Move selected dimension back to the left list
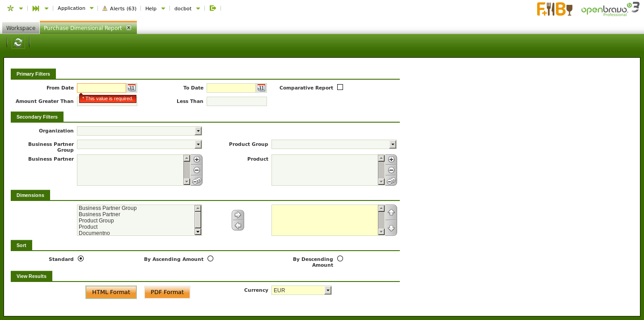Screen dimensions: 644x320 (x=238, y=226)
